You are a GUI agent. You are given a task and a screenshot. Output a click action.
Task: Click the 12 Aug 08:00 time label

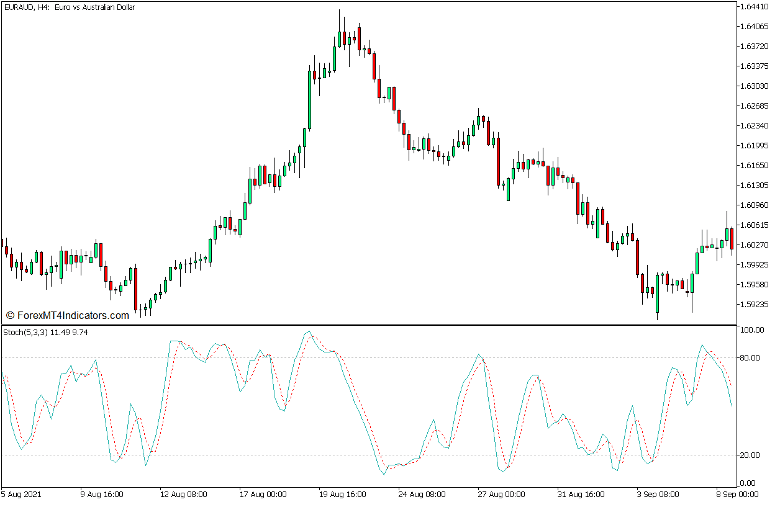[x=186, y=494]
